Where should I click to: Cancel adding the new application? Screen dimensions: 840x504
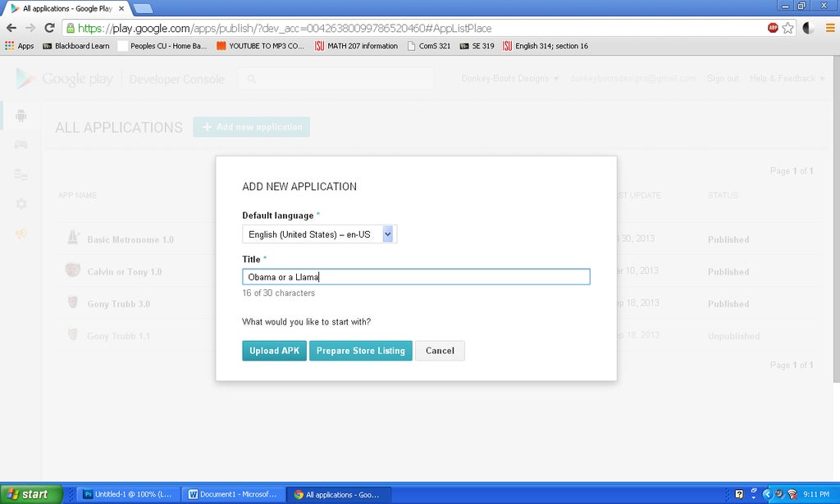(440, 350)
